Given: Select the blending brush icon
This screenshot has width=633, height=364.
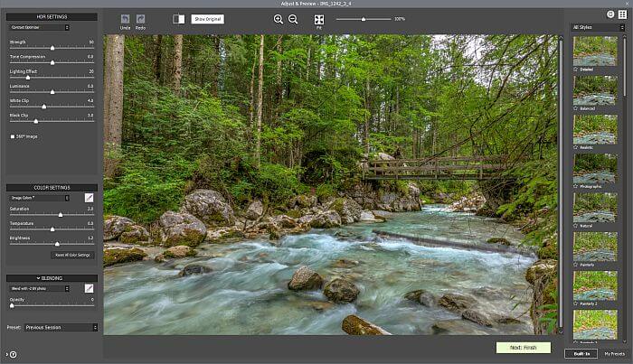Looking at the screenshot, I should coord(89,288).
